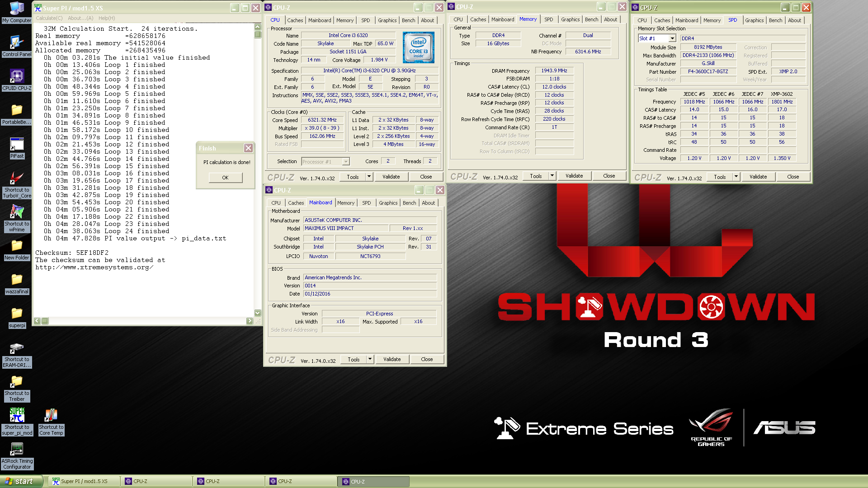Open the Help(H) menu in Super PI
This screenshot has width=868, height=488.
tap(107, 18)
